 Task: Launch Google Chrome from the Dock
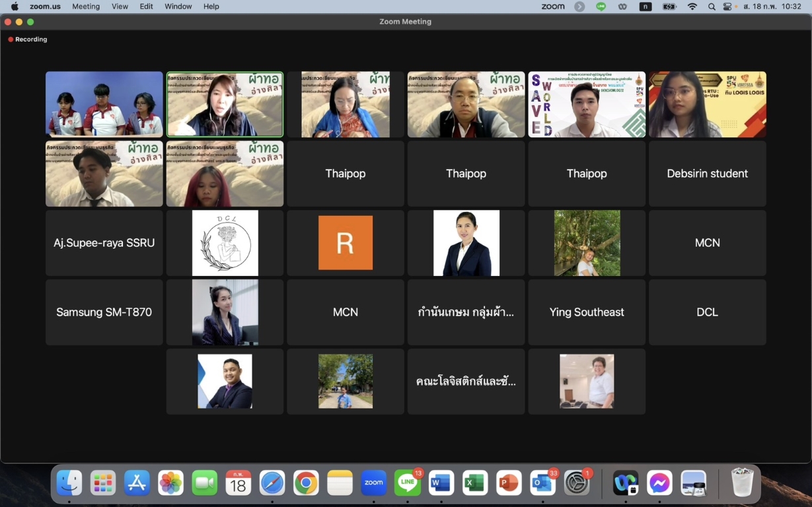306,483
